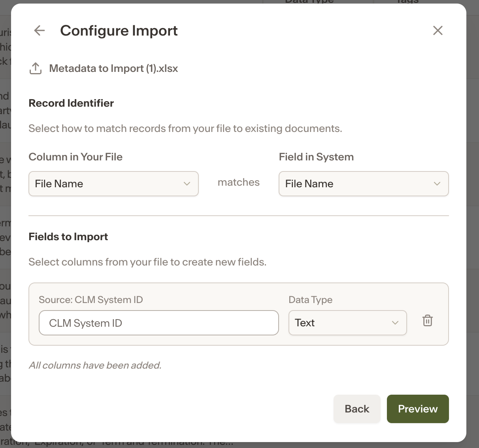This screenshot has width=479, height=448.
Task: Click the upload icon beside the file name
Action: pos(36,68)
